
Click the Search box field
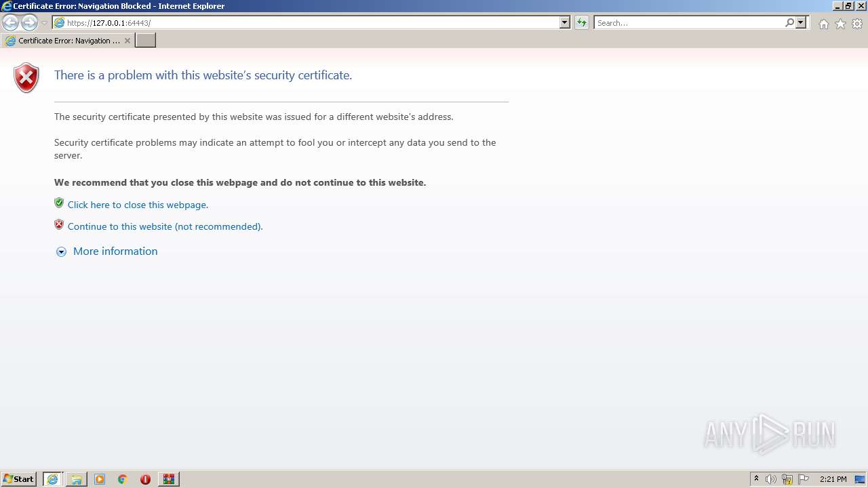(x=689, y=23)
